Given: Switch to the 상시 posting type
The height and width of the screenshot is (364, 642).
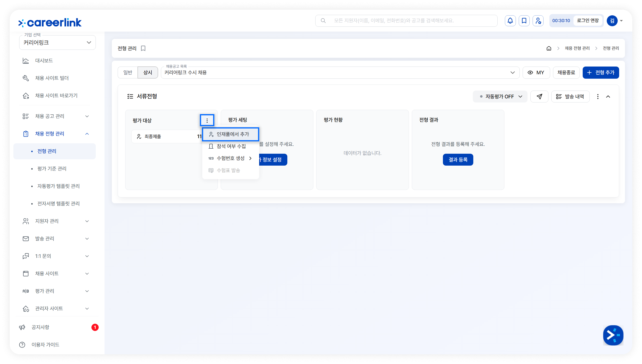Looking at the screenshot, I should coord(148,73).
